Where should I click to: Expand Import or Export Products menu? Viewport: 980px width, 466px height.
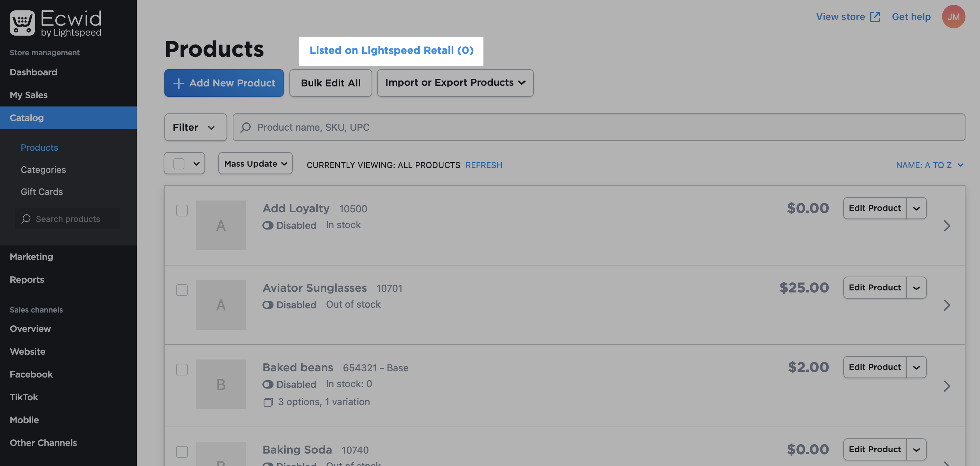coord(455,83)
